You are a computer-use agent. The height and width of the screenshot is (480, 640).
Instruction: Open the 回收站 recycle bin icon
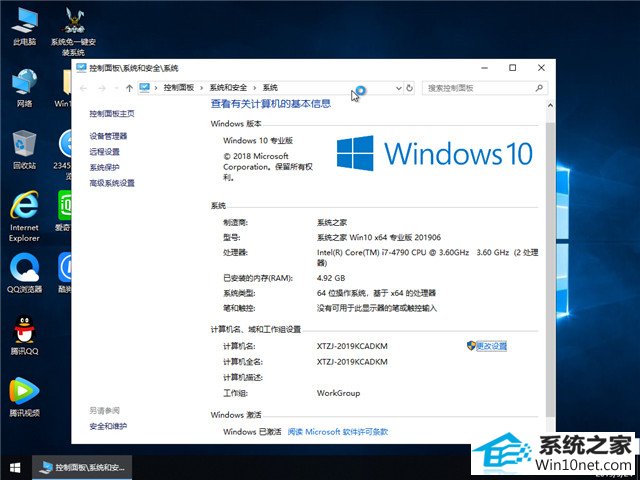24,150
